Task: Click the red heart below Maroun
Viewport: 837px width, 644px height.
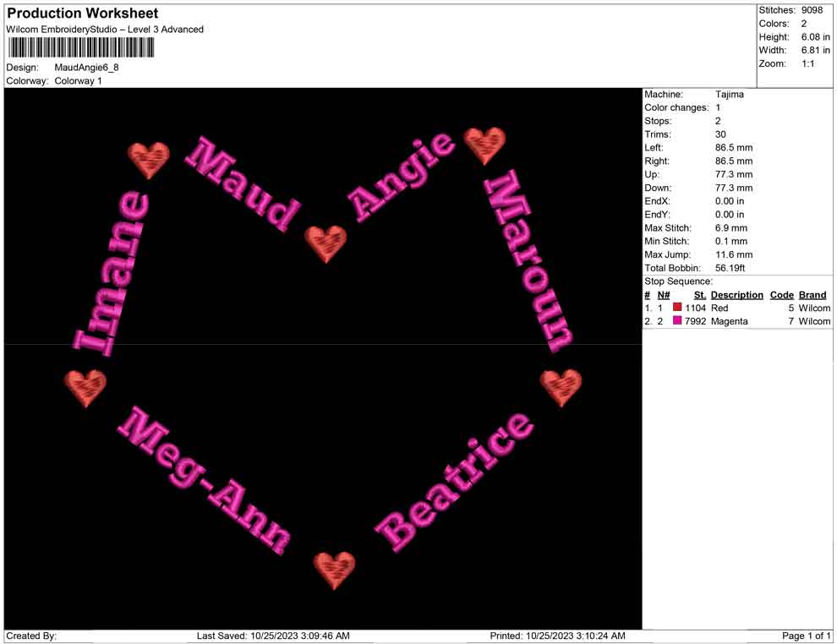Action: pyautogui.click(x=561, y=387)
